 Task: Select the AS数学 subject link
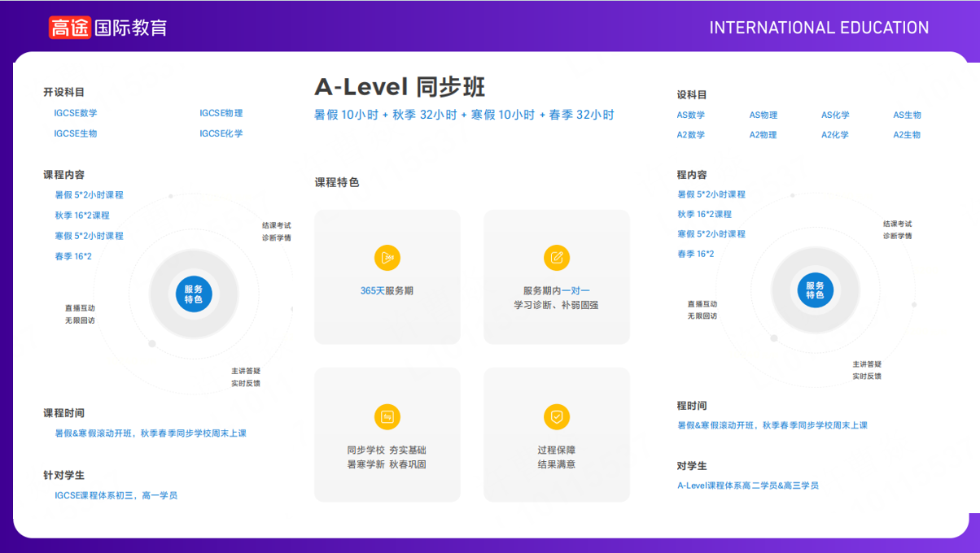(691, 115)
